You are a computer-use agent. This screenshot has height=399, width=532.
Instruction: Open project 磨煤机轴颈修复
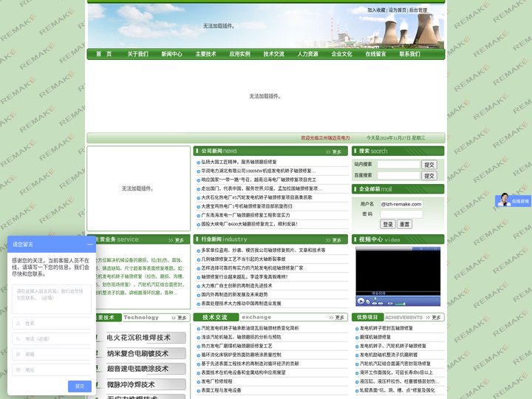(x=375, y=337)
